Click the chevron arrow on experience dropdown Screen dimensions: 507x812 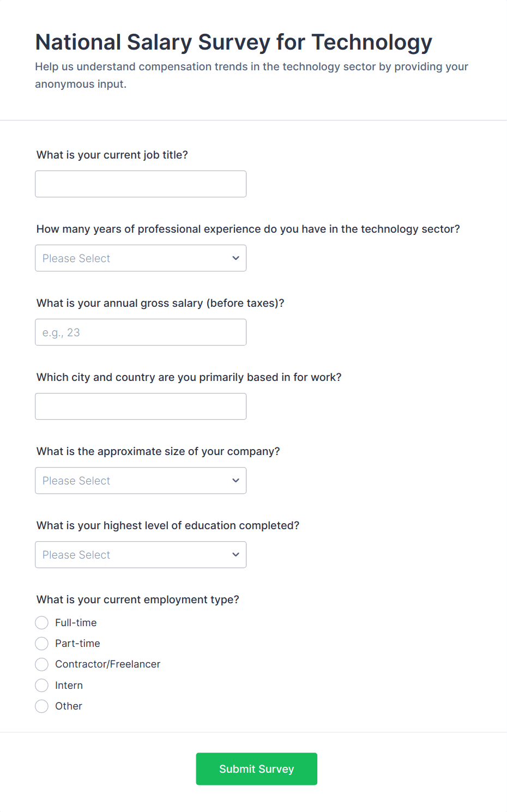[x=236, y=258]
